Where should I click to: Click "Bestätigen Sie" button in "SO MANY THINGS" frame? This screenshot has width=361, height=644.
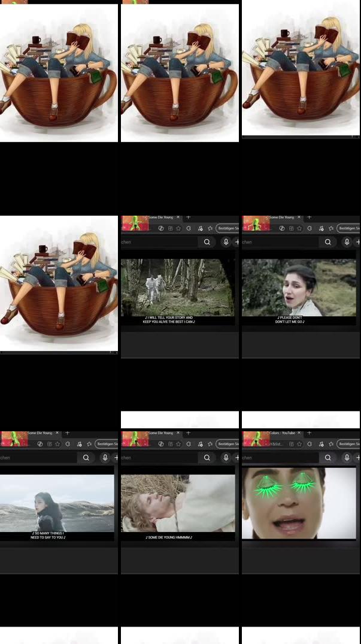(x=106, y=444)
